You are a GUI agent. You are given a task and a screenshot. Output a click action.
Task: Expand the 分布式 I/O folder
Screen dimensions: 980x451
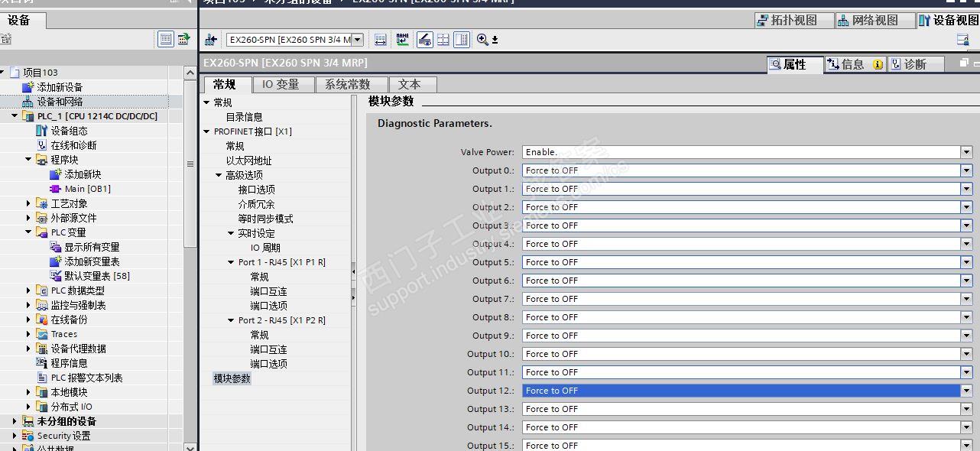[29, 407]
